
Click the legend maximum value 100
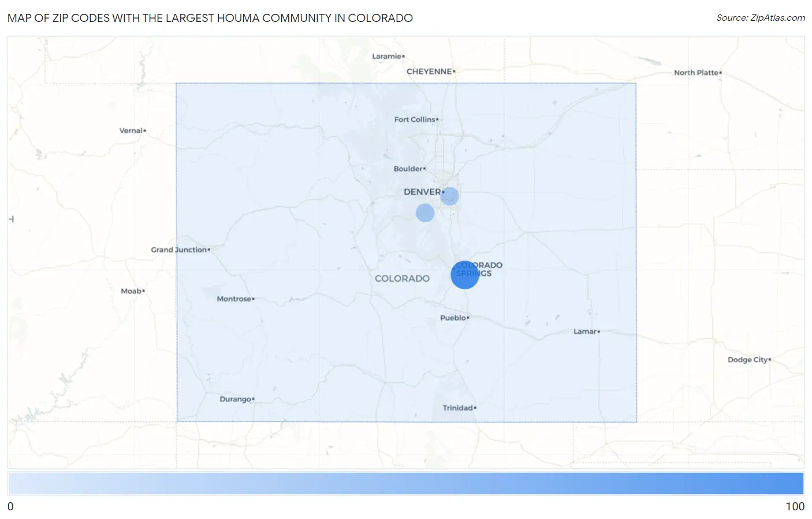tap(795, 506)
